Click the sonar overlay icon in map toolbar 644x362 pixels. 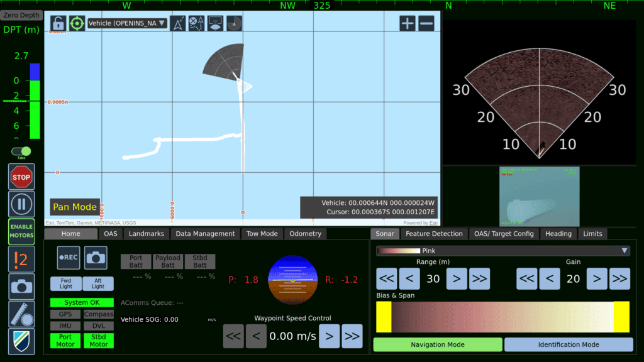pos(235,23)
